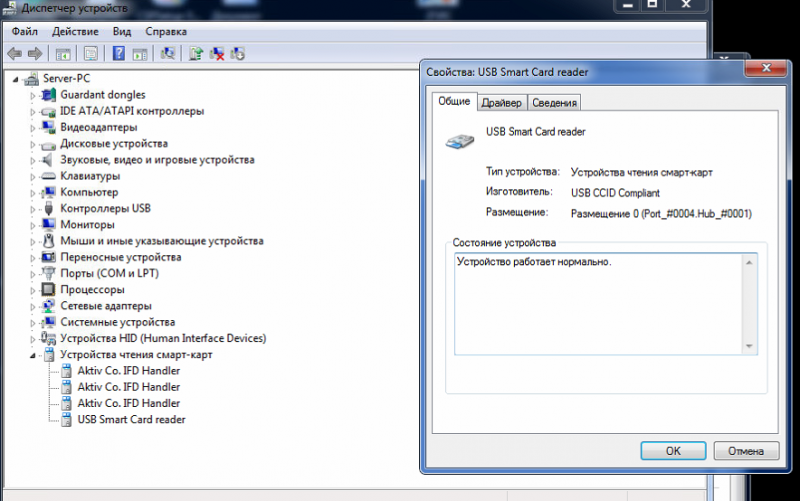Image resolution: width=800 pixels, height=501 pixels.
Task: Scan for hardware changes toolbar icon
Action: tap(168, 53)
